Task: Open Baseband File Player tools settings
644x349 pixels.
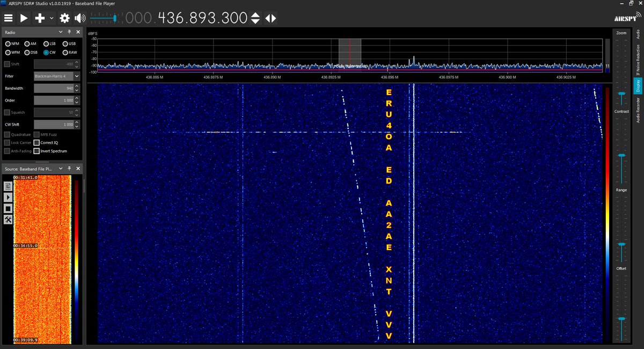Action: point(8,220)
